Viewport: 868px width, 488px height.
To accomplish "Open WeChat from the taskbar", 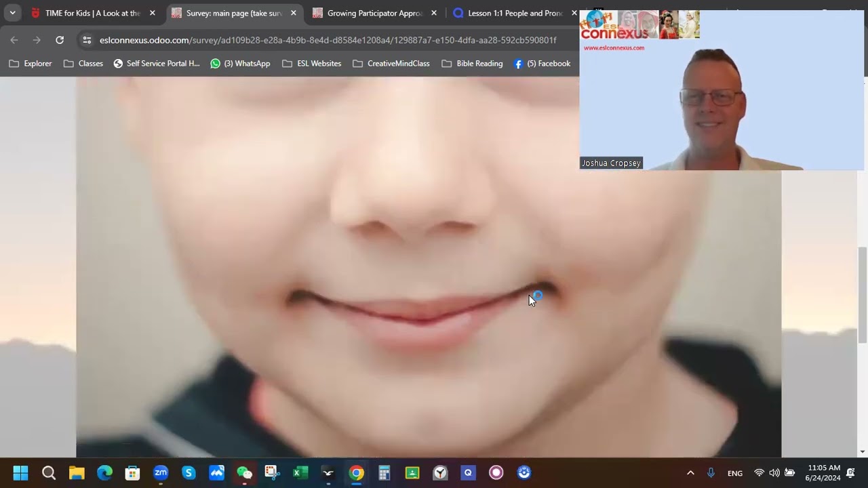I will (244, 473).
